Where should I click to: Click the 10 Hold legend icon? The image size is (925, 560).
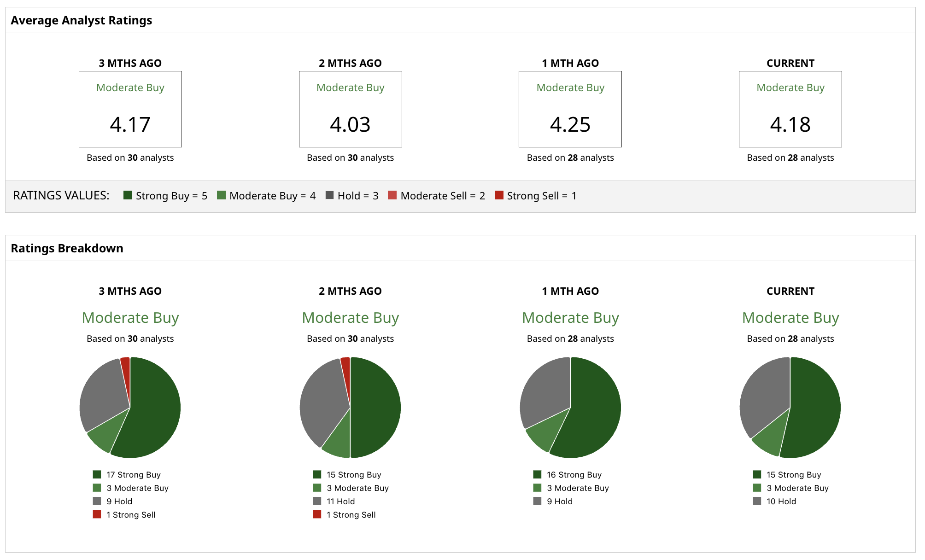point(757,501)
